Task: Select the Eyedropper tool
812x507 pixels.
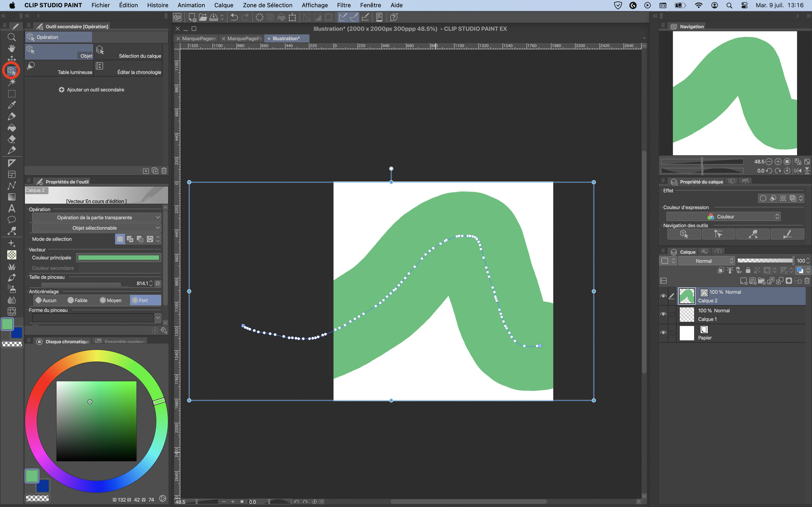Action: (11, 105)
